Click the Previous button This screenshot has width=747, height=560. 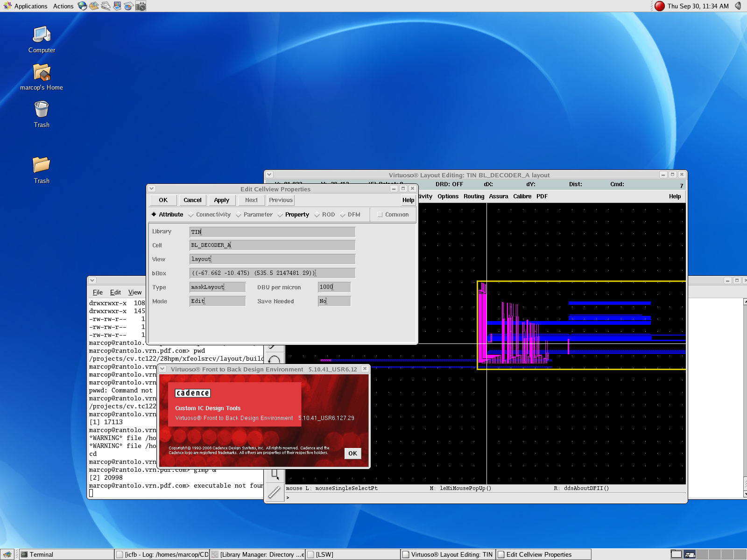281,200
